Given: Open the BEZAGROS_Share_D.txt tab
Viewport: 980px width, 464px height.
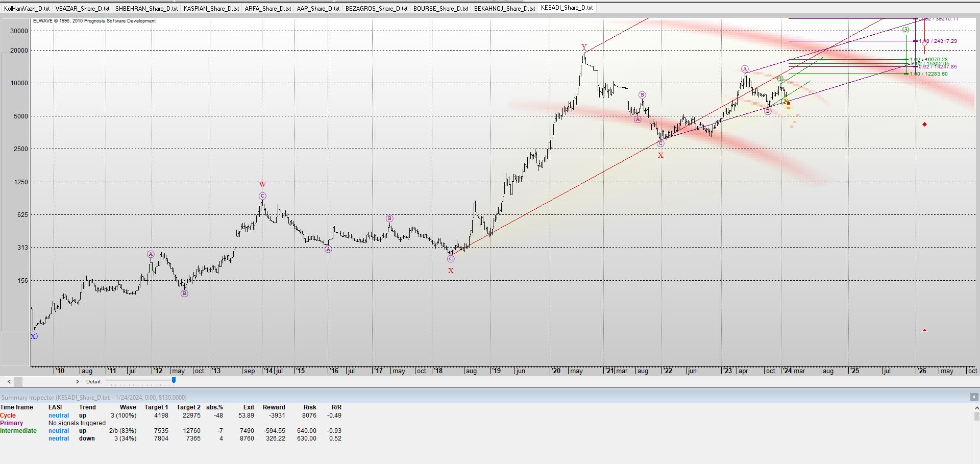Looking at the screenshot, I should [376, 8].
